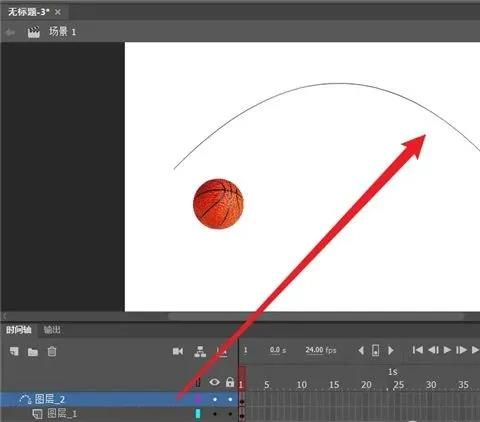Switch to the 时间轴 tab
The height and width of the screenshot is (422, 480).
(19, 330)
